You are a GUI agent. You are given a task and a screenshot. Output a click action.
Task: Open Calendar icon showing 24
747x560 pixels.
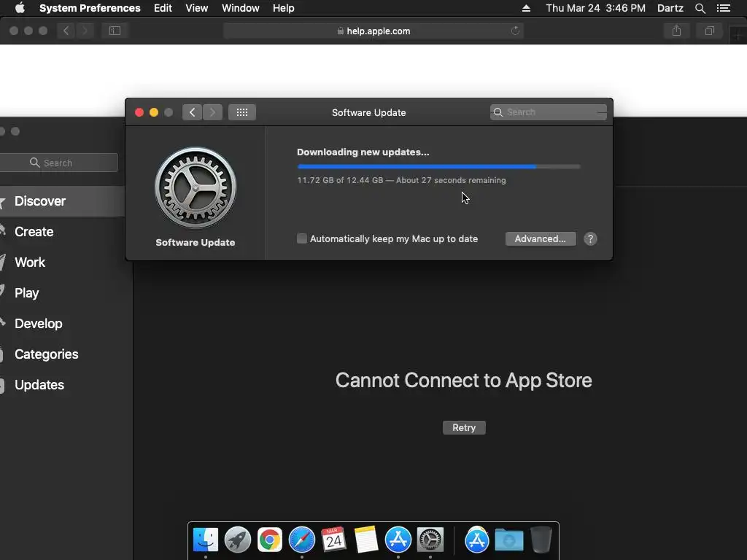333,540
